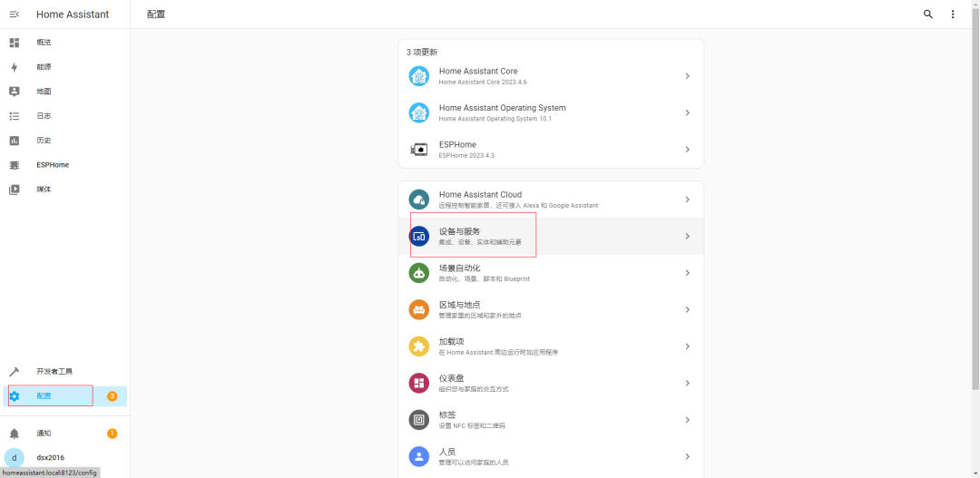Click the 场景自动化 robot icon
Viewport: 980px width, 478px height.
[x=418, y=273]
